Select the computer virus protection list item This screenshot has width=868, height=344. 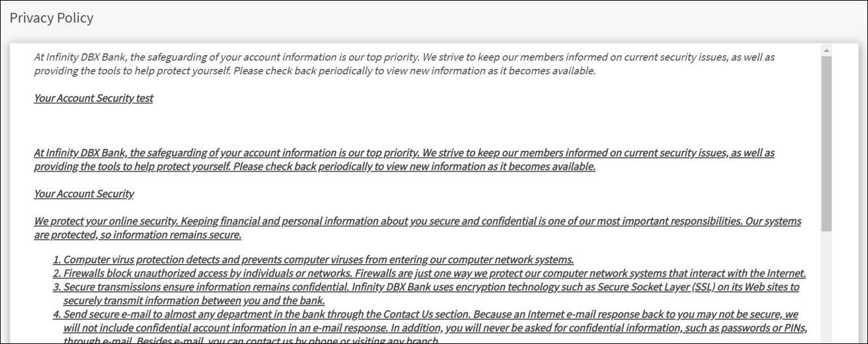coord(319,259)
